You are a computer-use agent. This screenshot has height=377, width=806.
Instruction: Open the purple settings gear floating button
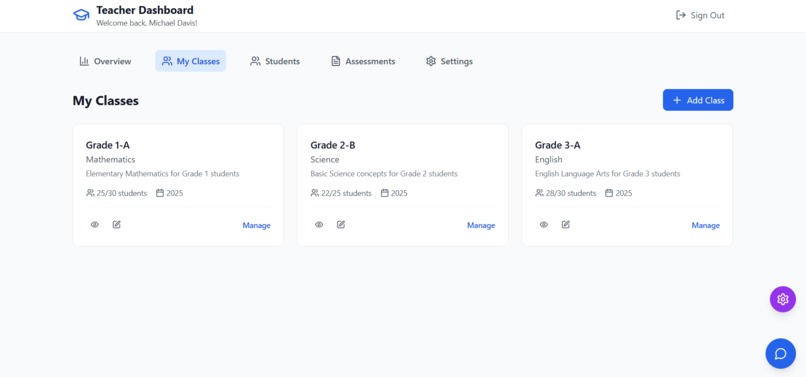click(x=782, y=299)
